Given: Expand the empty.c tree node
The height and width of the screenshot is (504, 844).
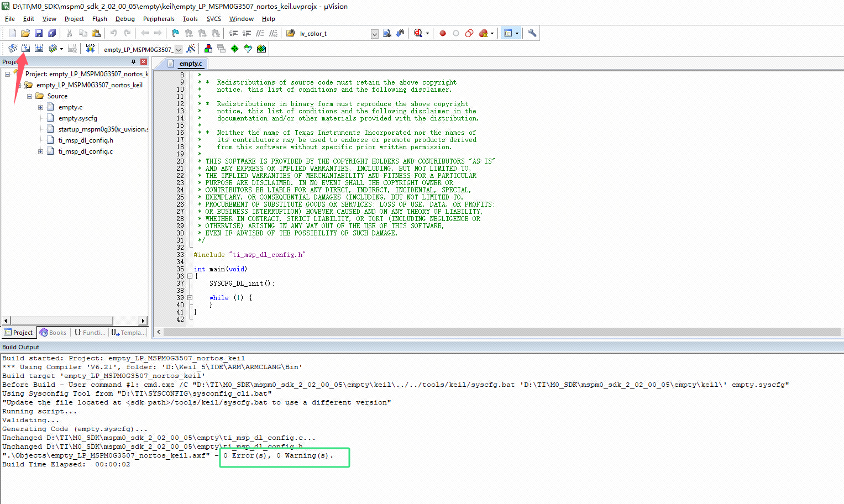Looking at the screenshot, I should pos(40,107).
